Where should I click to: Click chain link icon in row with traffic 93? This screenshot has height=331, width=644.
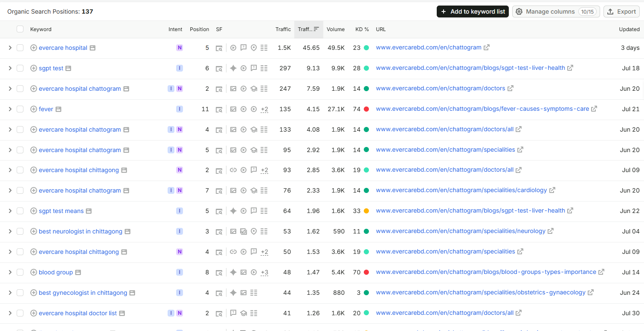233,170
